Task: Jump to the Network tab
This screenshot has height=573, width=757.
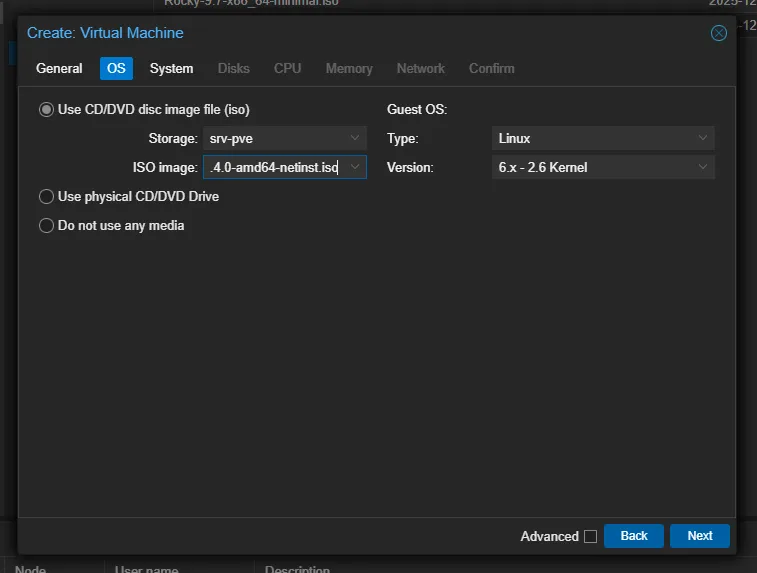Action: coord(420,68)
